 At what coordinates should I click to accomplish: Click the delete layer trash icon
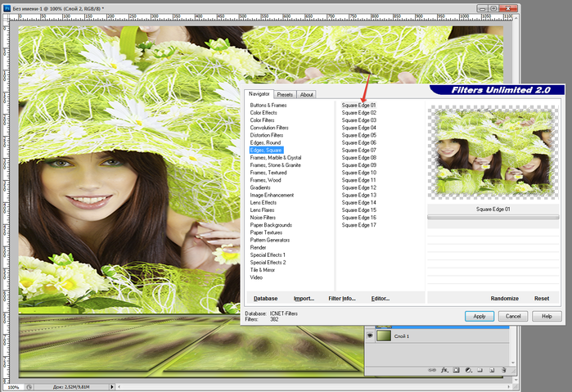click(505, 371)
